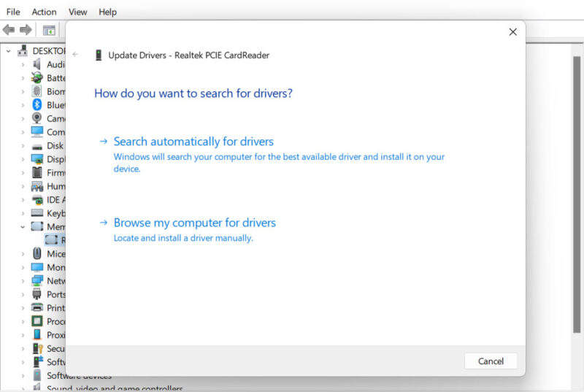Click the Proximity devices icon
The height and width of the screenshot is (392, 584).
coord(37,334)
